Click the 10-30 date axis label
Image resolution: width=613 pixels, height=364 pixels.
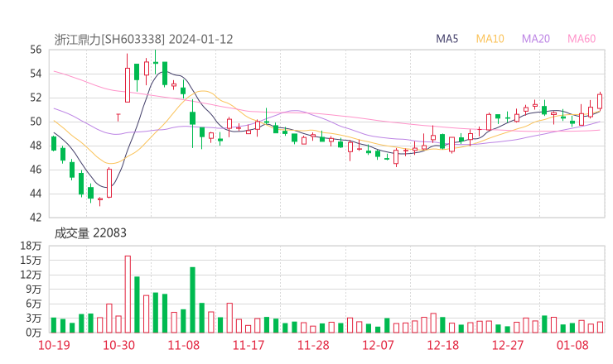118,345
